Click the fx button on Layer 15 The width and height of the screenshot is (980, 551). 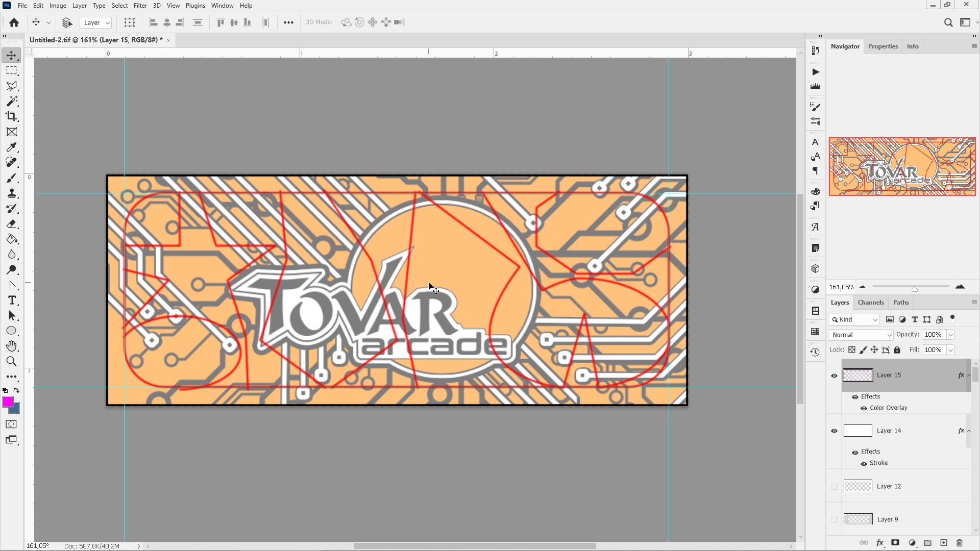pyautogui.click(x=960, y=375)
